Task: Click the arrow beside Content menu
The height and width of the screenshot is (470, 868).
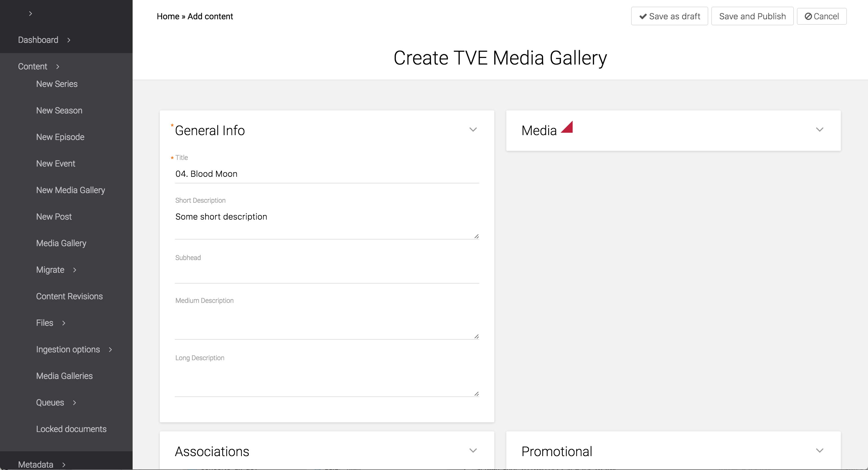Action: point(58,67)
